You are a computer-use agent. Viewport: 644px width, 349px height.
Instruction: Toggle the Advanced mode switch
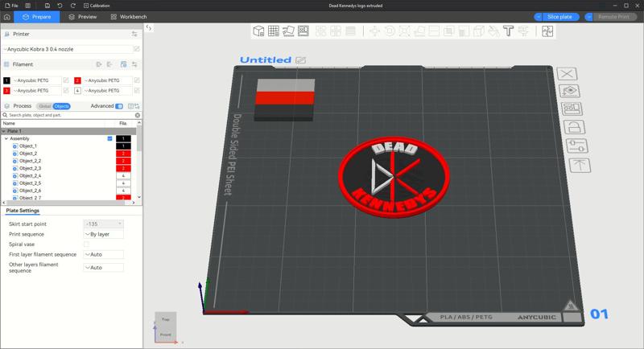click(x=119, y=106)
